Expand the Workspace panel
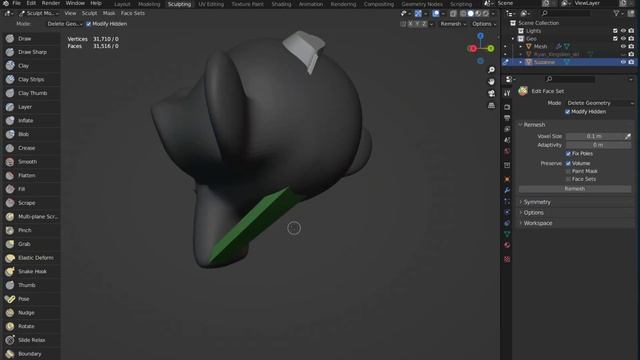This screenshot has width=640, height=360. point(538,223)
